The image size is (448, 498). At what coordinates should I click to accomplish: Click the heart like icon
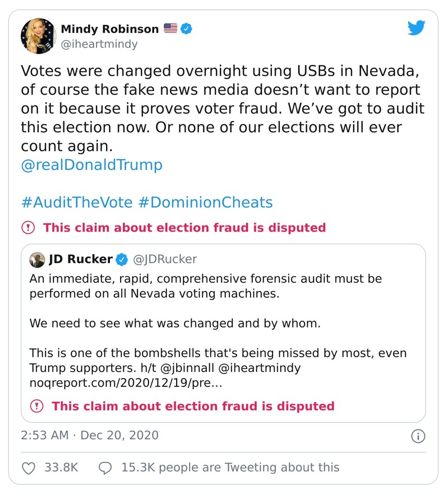29,467
